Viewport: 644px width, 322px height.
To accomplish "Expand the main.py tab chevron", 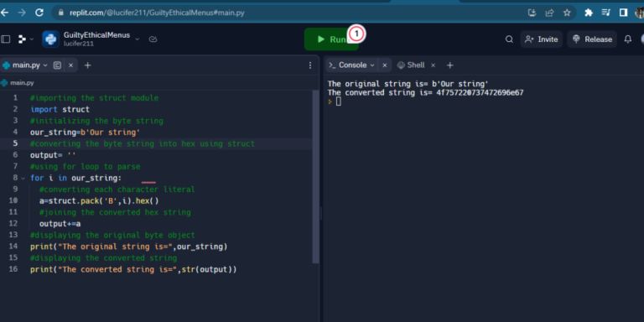I will pyautogui.click(x=45, y=65).
